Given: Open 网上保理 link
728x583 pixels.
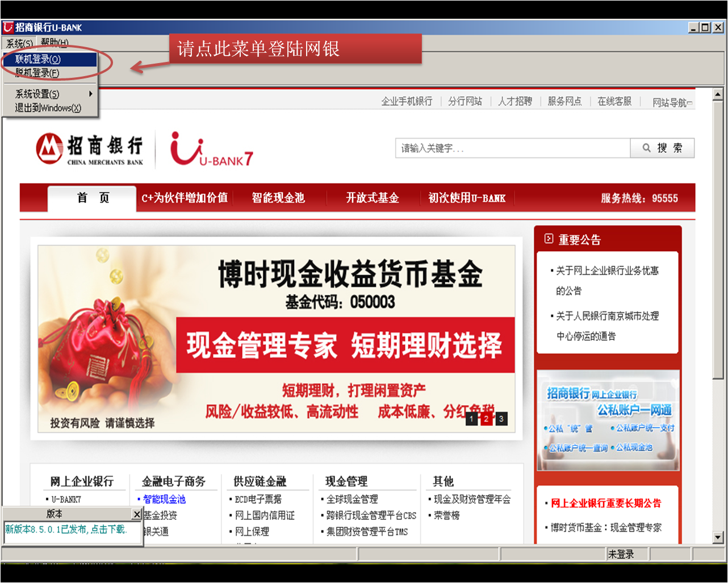Looking at the screenshot, I should [252, 531].
